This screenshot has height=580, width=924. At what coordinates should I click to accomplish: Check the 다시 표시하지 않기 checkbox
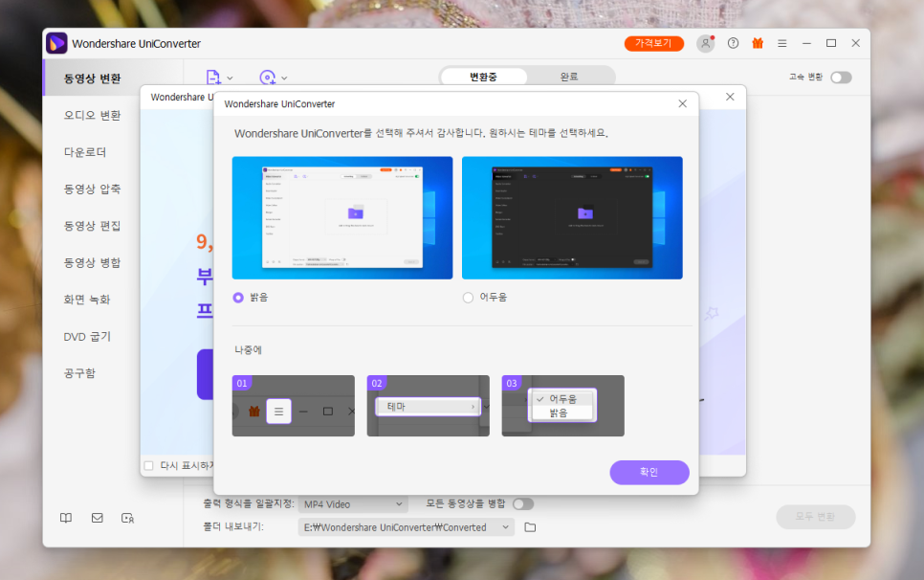(148, 466)
